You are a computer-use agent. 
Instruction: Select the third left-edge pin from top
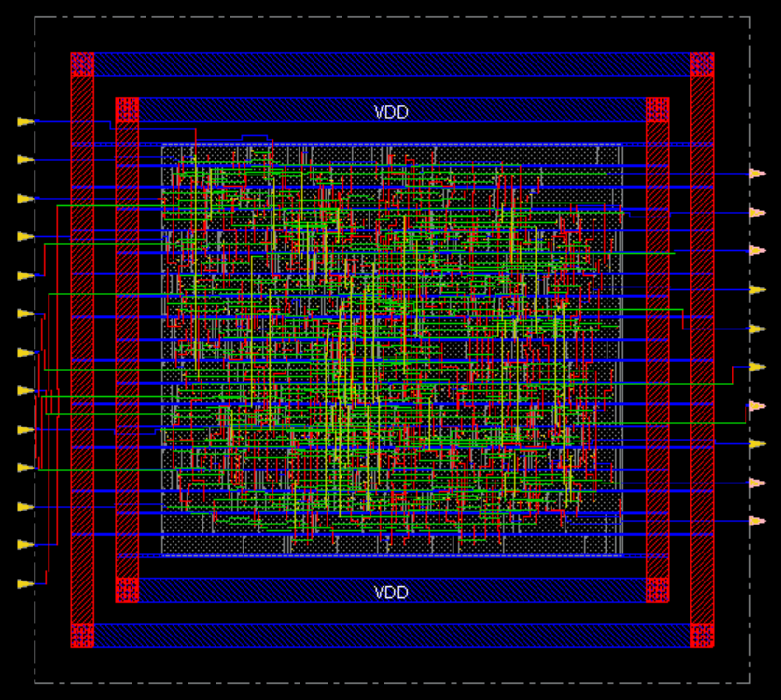coord(25,199)
